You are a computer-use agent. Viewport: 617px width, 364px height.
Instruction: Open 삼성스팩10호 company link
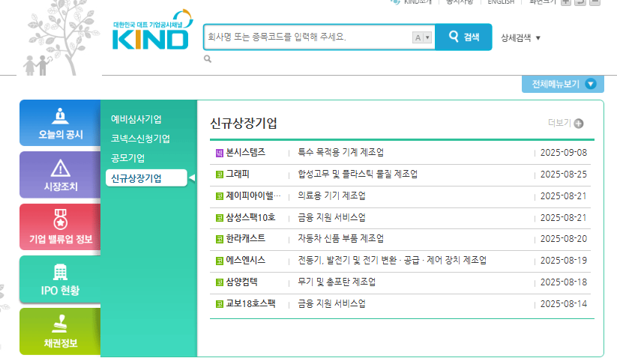(250, 217)
